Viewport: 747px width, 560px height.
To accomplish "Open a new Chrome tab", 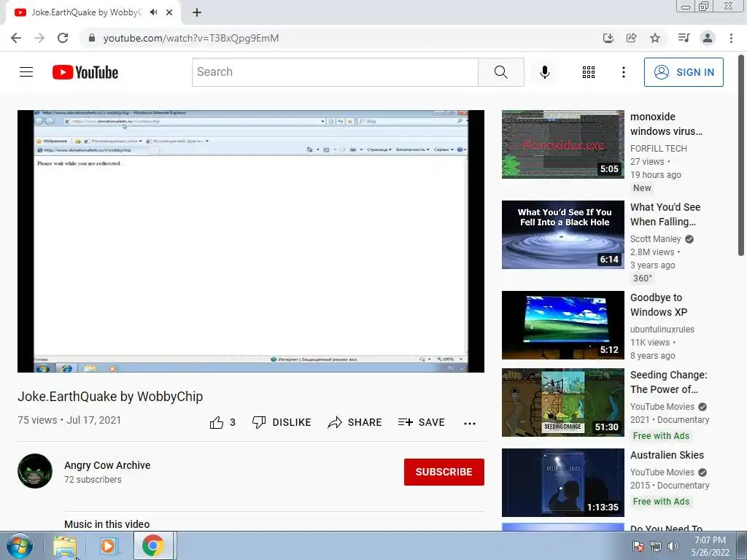I will 197,12.
